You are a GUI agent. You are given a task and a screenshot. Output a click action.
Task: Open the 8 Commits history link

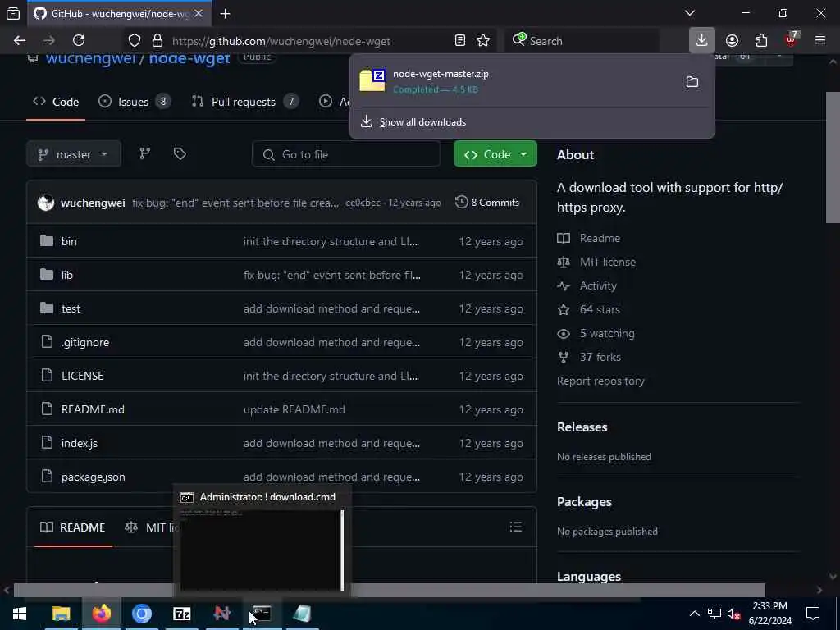pos(487,203)
